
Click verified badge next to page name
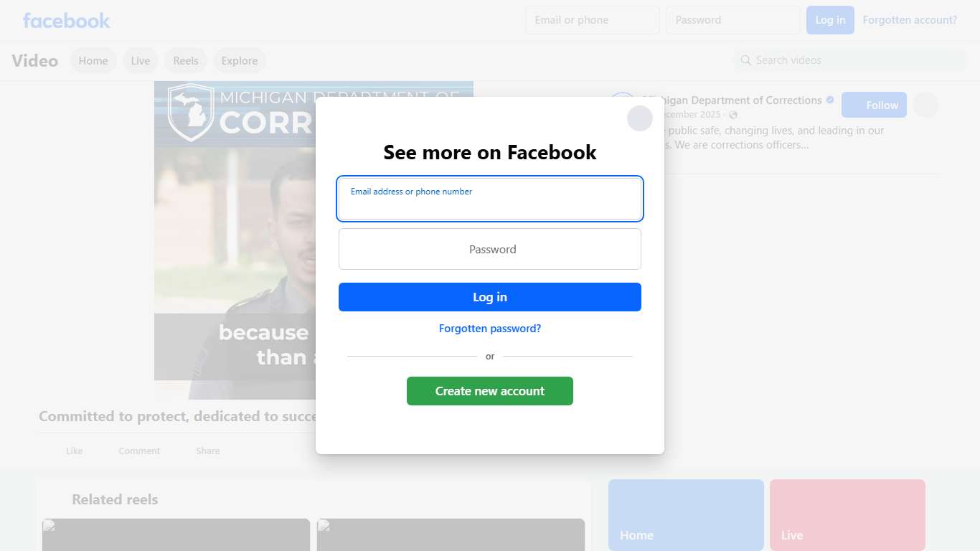pos(830,100)
